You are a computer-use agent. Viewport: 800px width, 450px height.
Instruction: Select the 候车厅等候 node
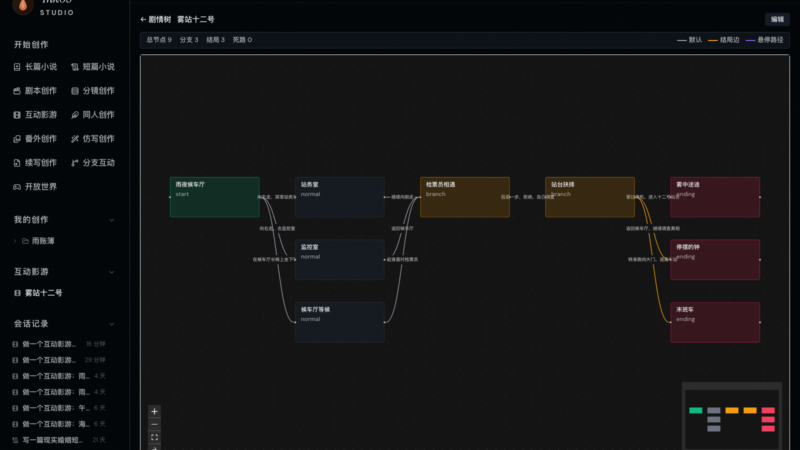click(x=340, y=322)
